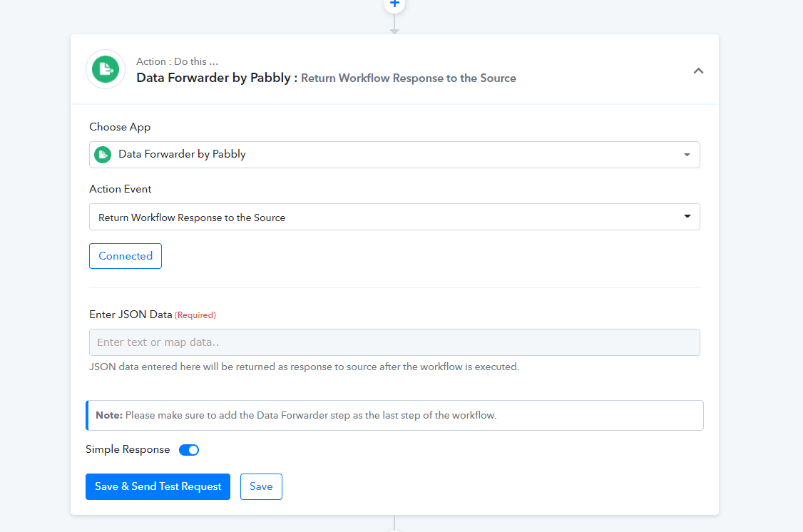Click Save & Send Test Request

[158, 486]
